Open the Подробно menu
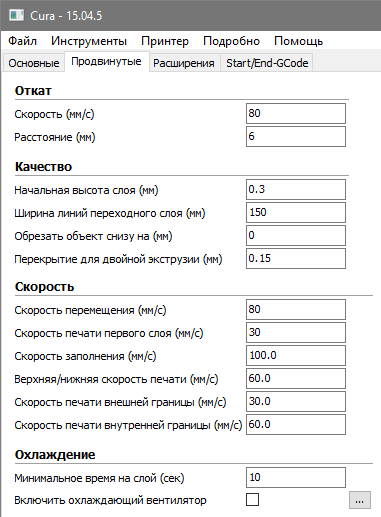The width and height of the screenshot is (381, 517). [231, 41]
